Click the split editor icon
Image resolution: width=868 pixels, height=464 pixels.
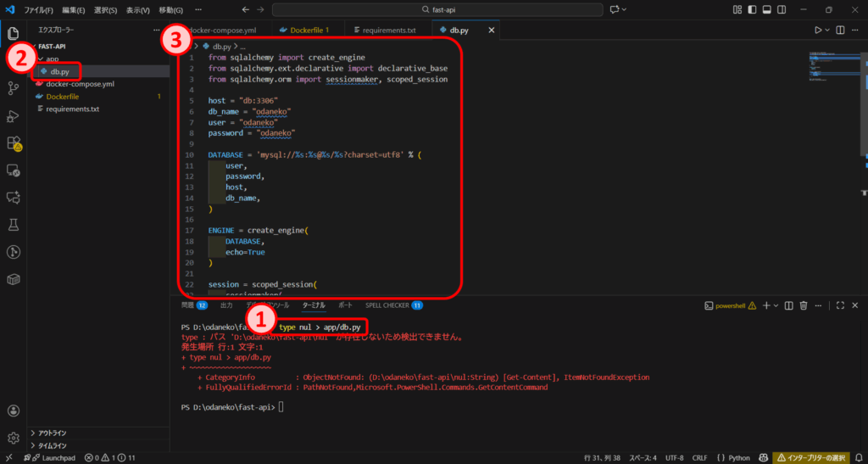tap(840, 31)
